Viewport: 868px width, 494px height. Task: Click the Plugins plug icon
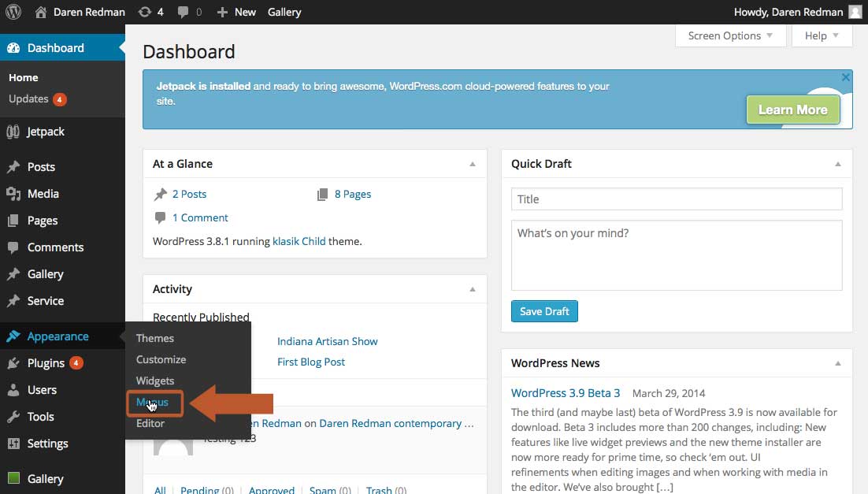click(13, 363)
